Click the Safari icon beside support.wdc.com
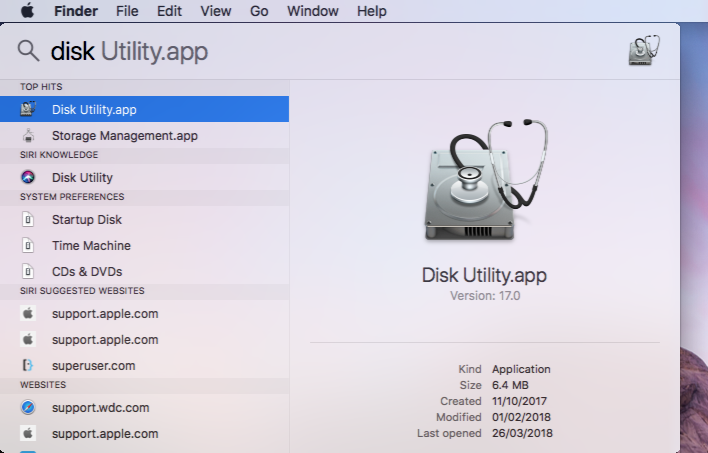Screen dimensions: 708x453 point(29,407)
